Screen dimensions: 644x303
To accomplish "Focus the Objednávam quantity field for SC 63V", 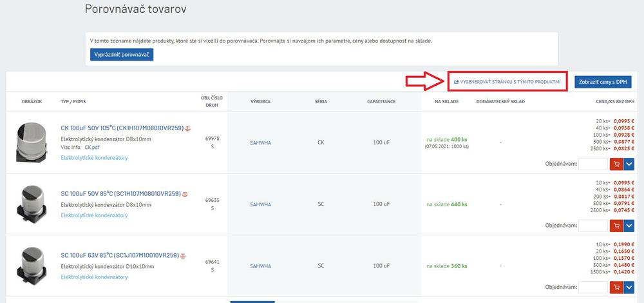I will pos(592,287).
